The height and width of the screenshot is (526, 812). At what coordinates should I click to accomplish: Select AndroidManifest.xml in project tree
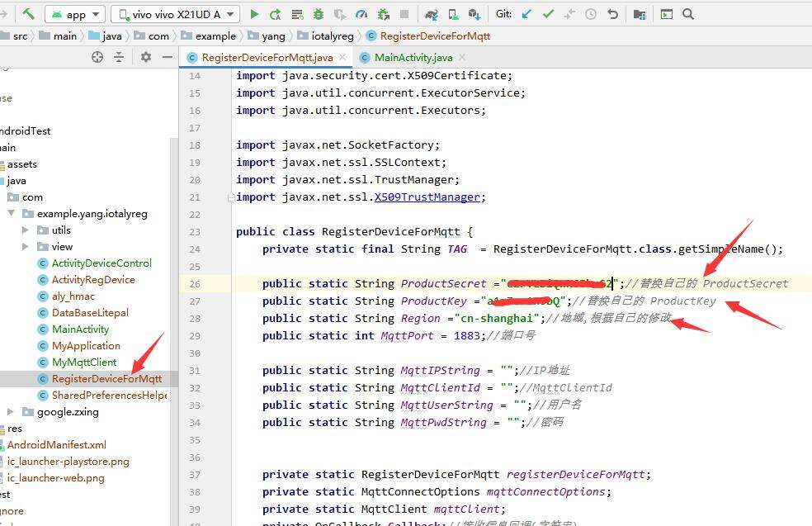pyautogui.click(x=56, y=445)
